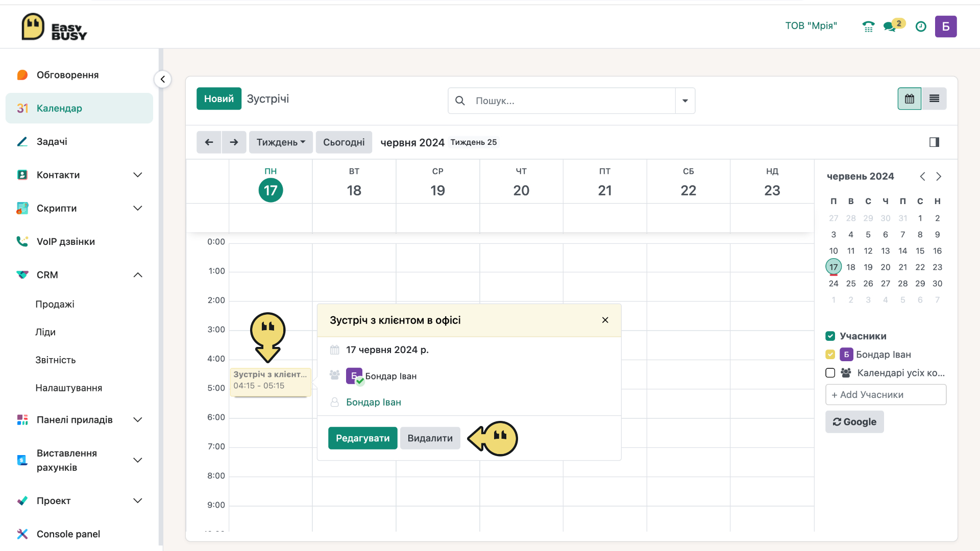The image size is (980, 551).
Task: Go to previous week with left arrow
Action: (209, 142)
